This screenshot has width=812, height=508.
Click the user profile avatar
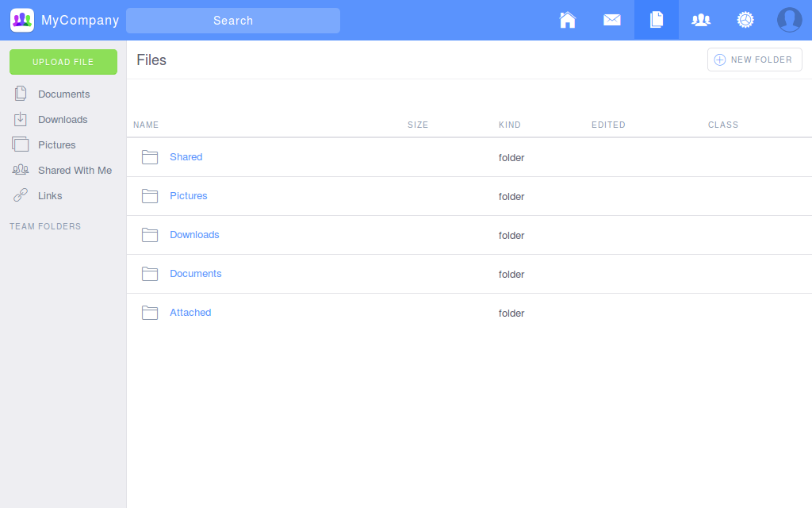click(790, 20)
